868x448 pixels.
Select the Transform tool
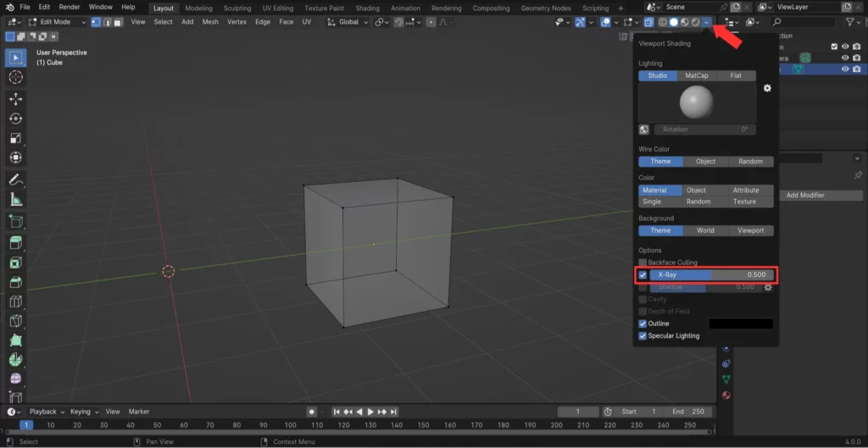tap(15, 158)
